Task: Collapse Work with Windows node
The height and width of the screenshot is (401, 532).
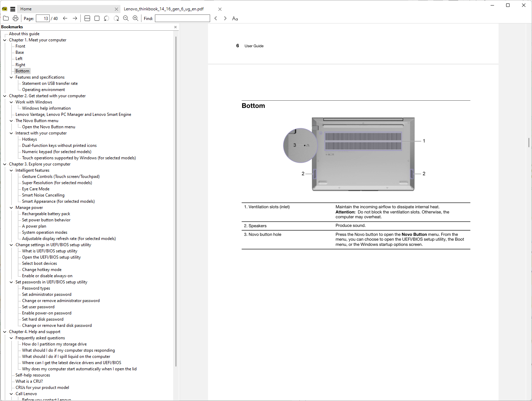Action: [11, 102]
